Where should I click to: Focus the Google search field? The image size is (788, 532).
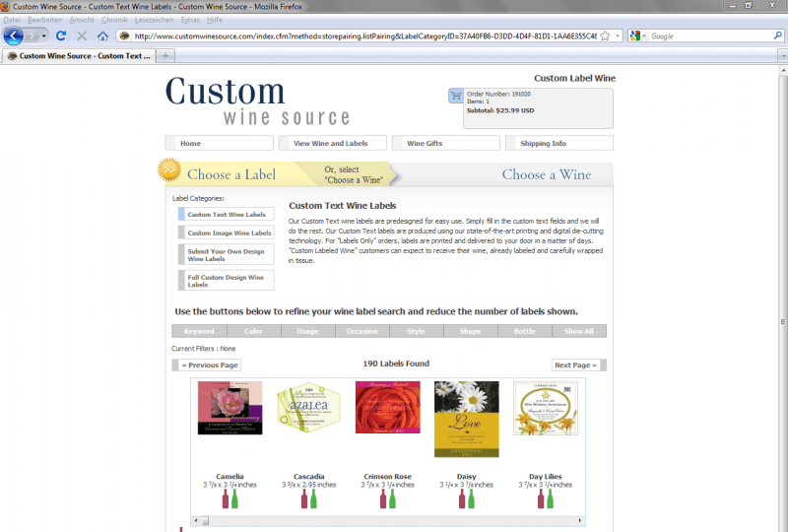pyautogui.click(x=710, y=36)
